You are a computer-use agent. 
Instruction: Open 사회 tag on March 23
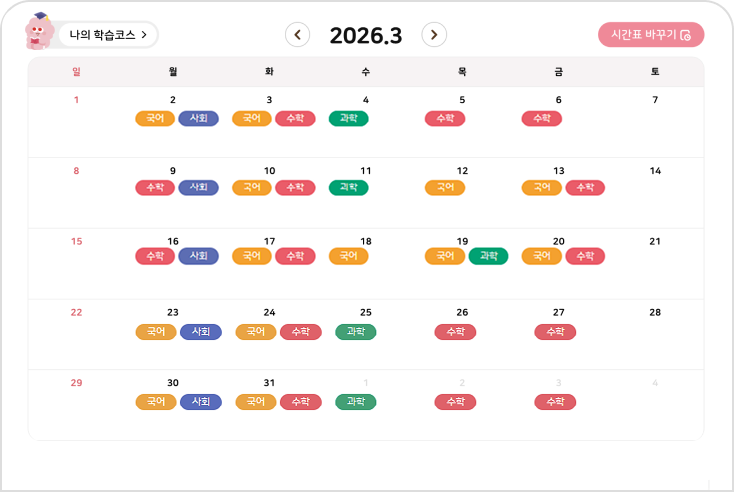point(200,331)
